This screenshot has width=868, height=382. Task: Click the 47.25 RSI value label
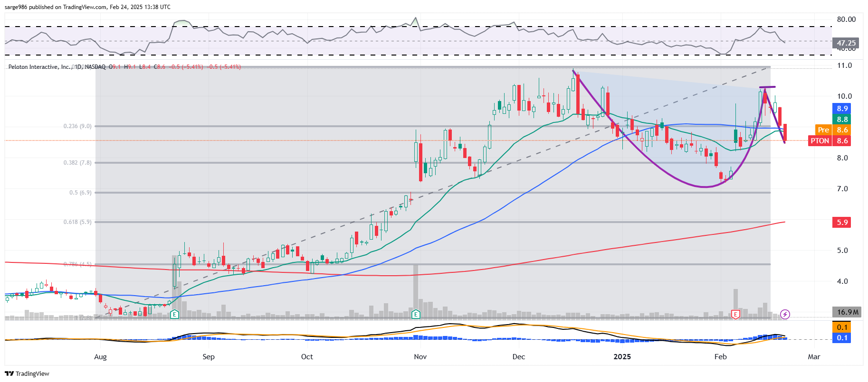(846, 43)
